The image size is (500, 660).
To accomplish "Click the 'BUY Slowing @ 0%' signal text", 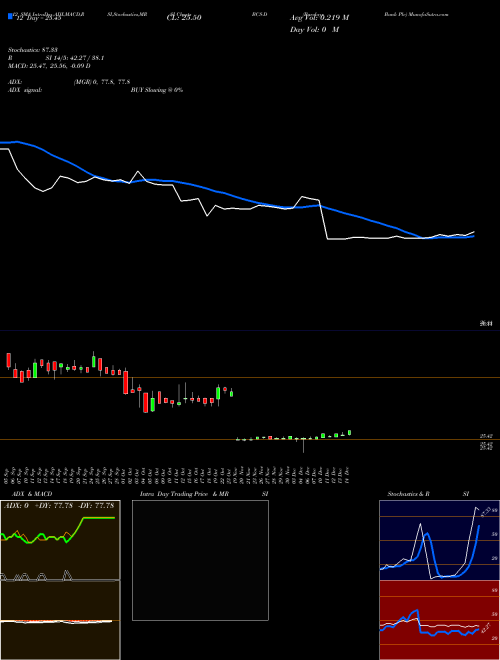I will click(157, 90).
